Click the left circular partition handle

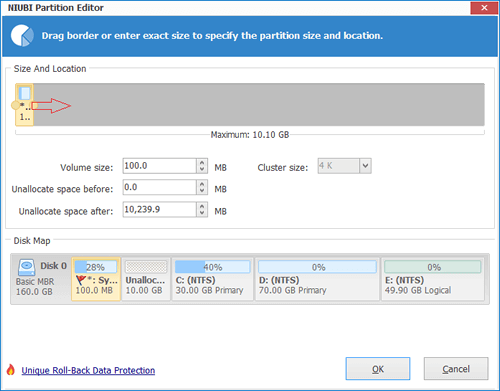(x=15, y=106)
